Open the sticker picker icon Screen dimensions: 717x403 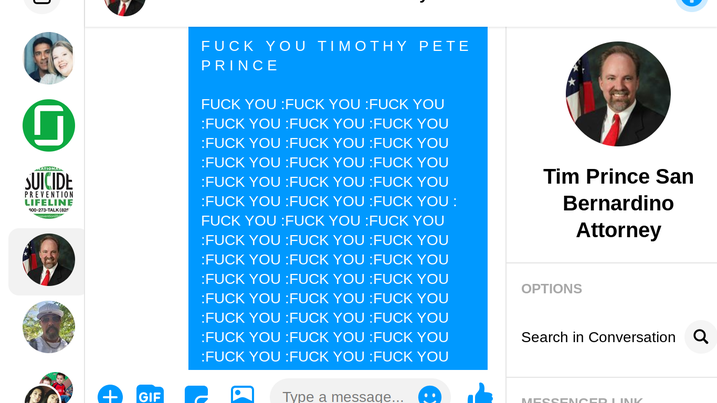click(197, 395)
